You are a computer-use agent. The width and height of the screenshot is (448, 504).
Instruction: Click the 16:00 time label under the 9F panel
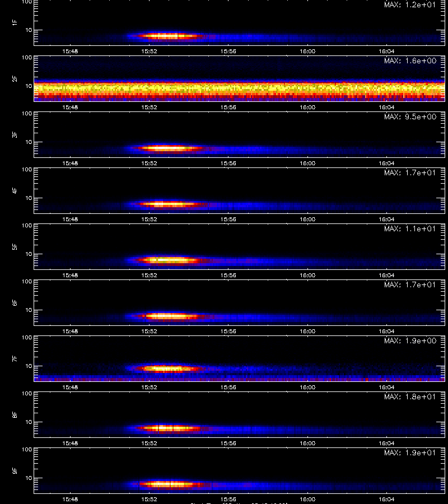(307, 499)
